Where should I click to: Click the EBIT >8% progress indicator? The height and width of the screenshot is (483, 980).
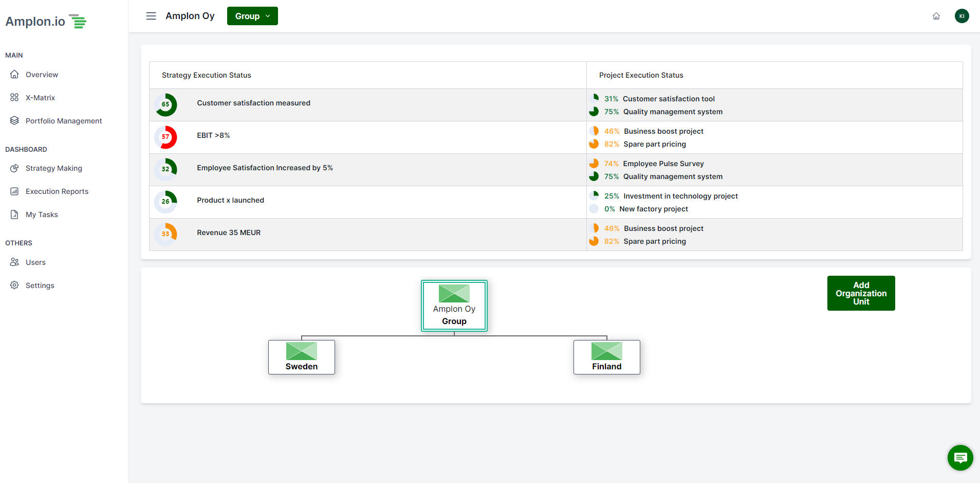[x=165, y=137]
